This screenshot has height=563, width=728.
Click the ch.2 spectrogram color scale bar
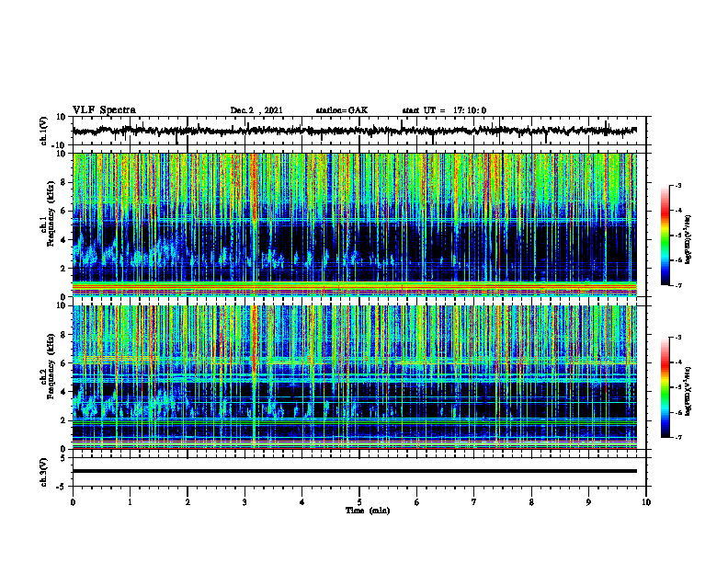(x=665, y=387)
